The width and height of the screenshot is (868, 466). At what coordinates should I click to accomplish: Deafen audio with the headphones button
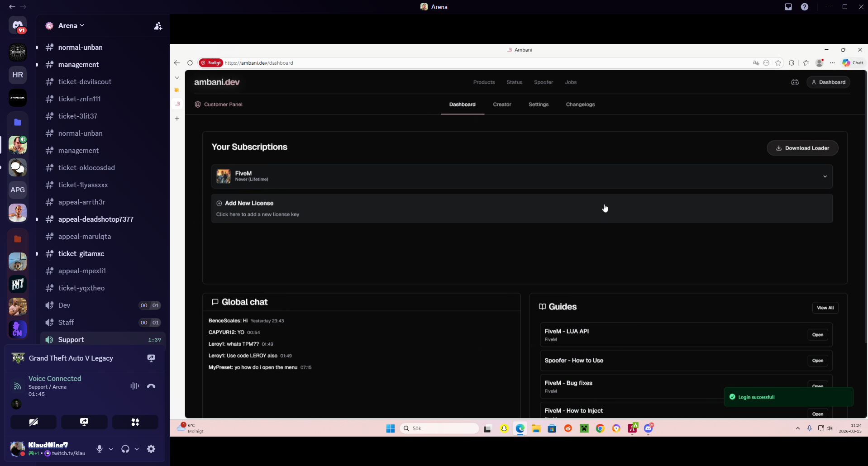[x=125, y=449]
